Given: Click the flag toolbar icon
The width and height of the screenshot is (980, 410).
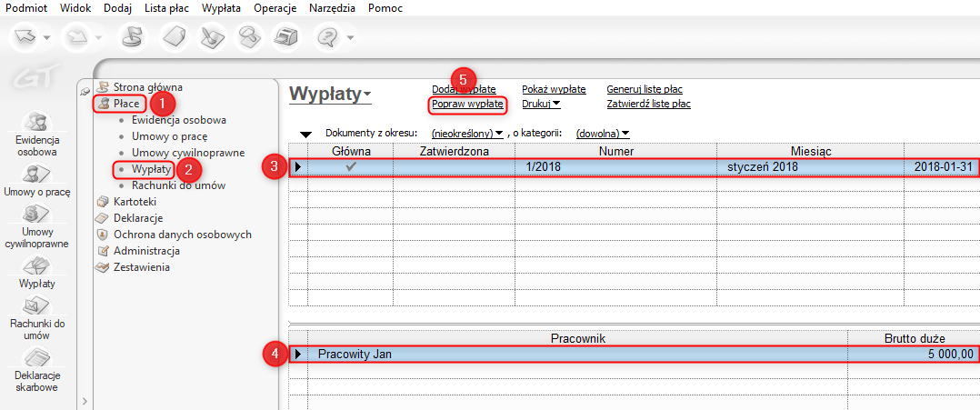Looking at the screenshot, I should point(134,37).
